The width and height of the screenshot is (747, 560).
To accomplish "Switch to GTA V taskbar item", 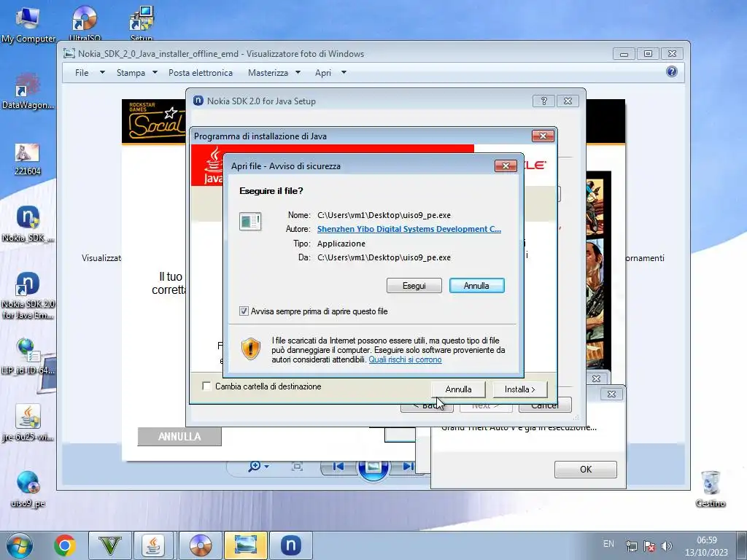I will point(110,545).
